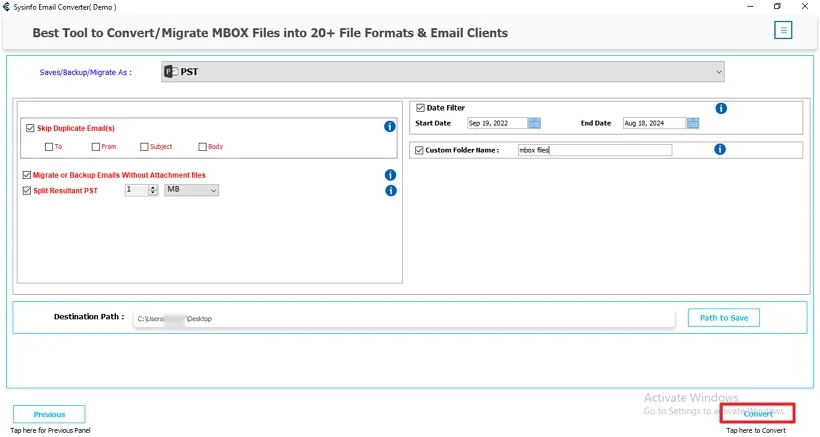Open the hamburger menu icon at top right
Image resolution: width=820 pixels, height=437 pixels.
pos(783,30)
